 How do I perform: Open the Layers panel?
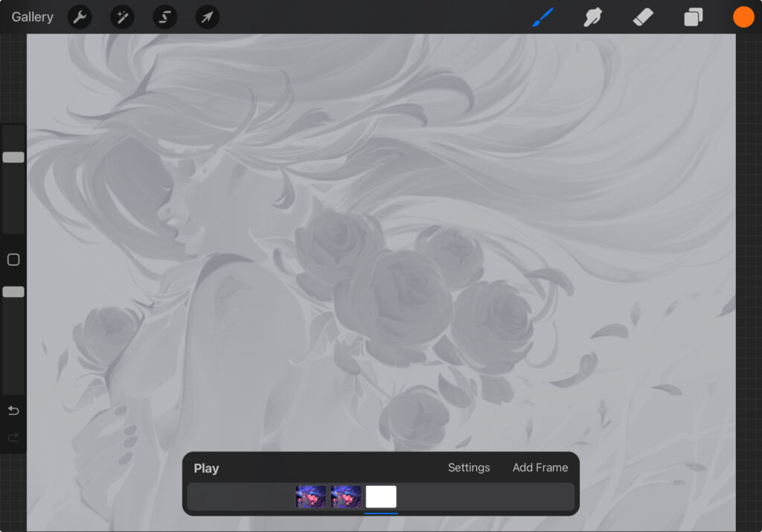pos(694,17)
